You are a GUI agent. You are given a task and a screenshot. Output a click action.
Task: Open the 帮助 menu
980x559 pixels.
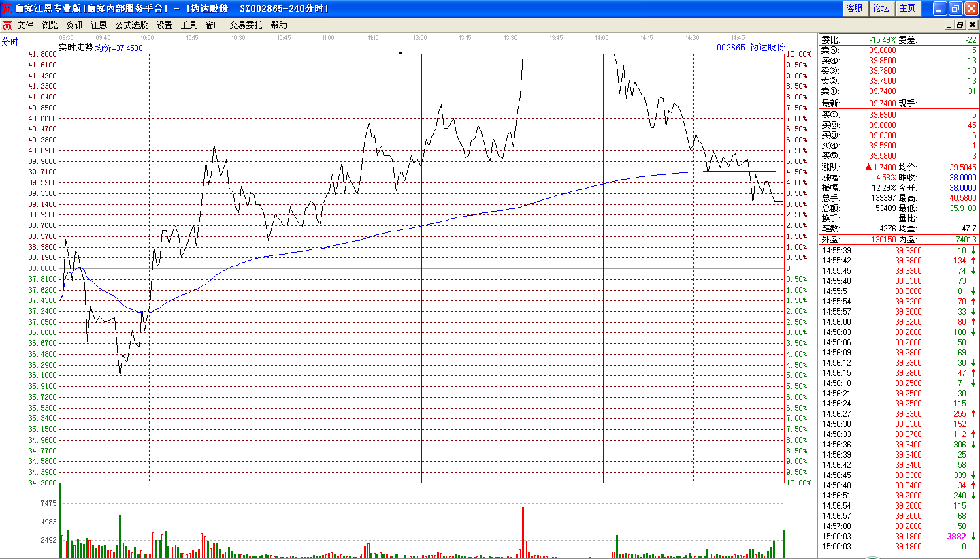tap(279, 25)
